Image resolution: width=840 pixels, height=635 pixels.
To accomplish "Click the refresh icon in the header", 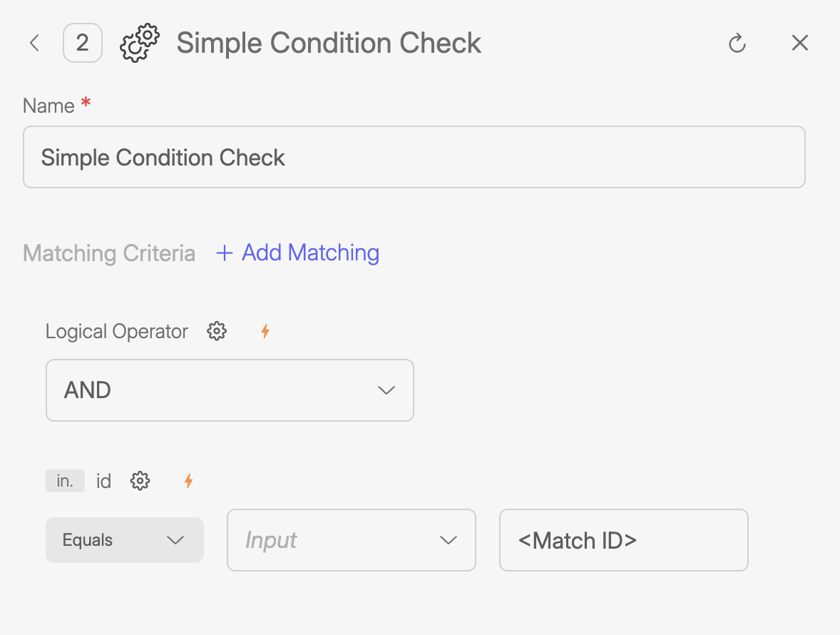I will [x=737, y=44].
